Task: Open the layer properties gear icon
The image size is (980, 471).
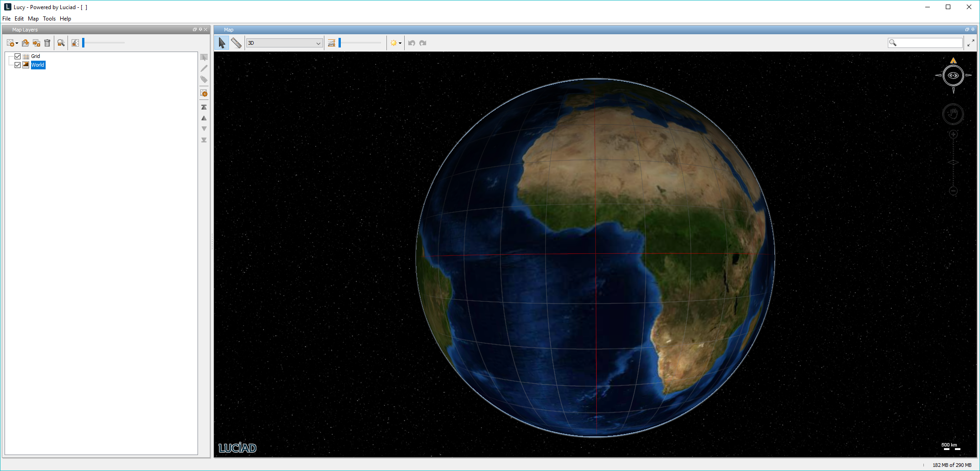Action: point(204,94)
